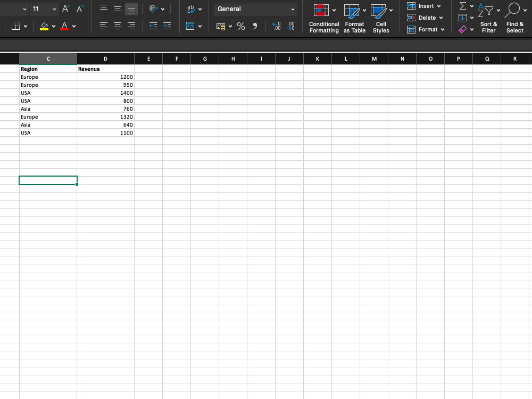This screenshot has width=532, height=399.
Task: Select column C header
Action: 48,59
